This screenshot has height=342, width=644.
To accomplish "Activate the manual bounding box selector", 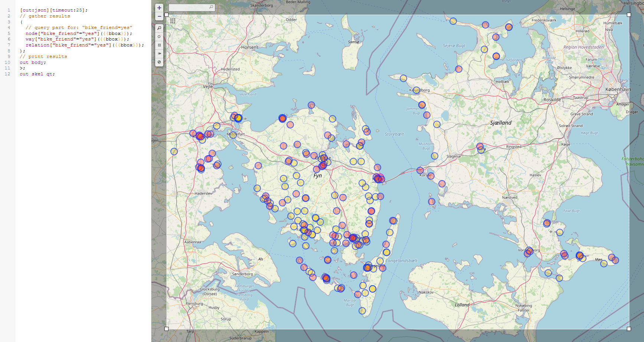I will [159, 45].
